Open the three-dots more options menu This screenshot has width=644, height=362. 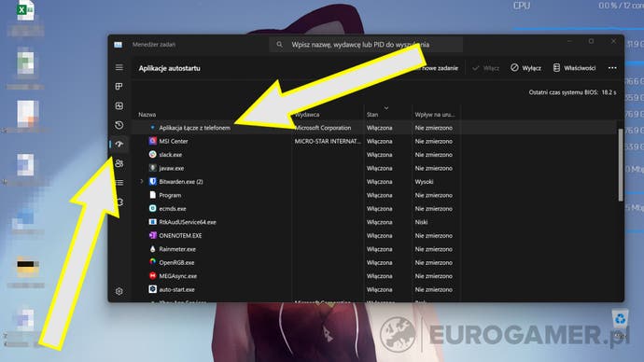click(612, 68)
